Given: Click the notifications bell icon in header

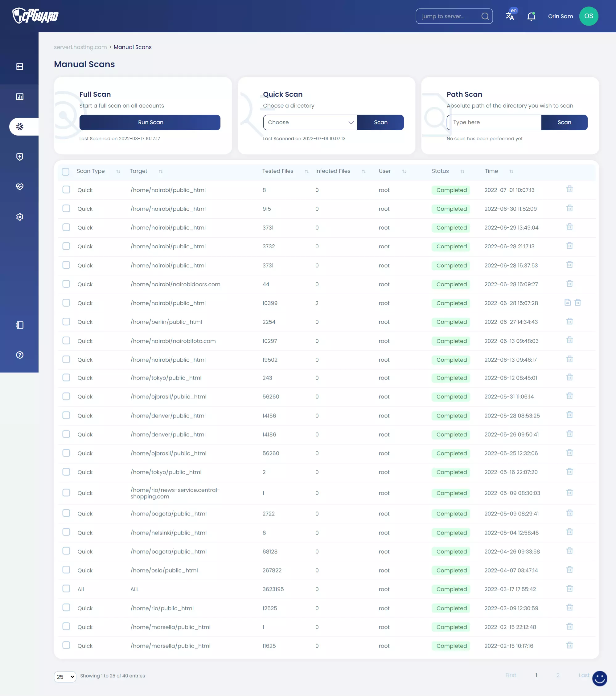Looking at the screenshot, I should [x=531, y=17].
